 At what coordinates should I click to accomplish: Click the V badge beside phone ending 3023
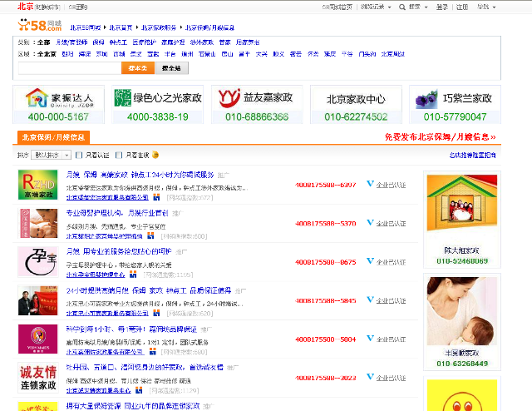point(370,377)
